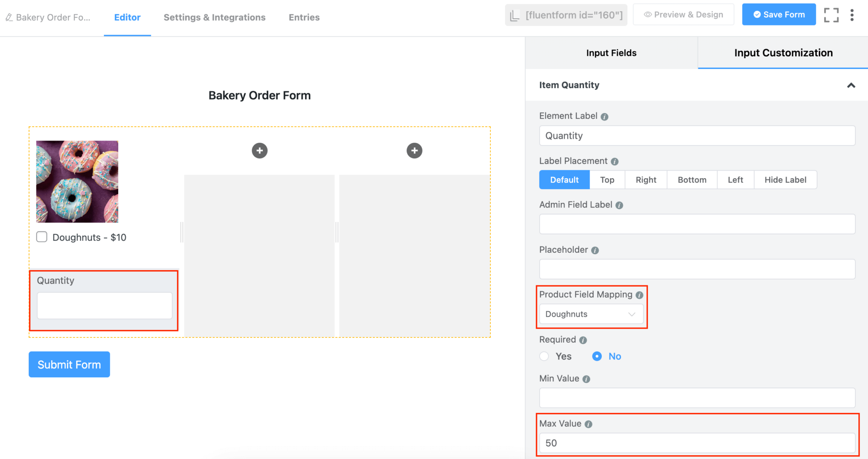The image size is (868, 459).
Task: Collapse the Item Quantity section
Action: pyautogui.click(x=852, y=85)
